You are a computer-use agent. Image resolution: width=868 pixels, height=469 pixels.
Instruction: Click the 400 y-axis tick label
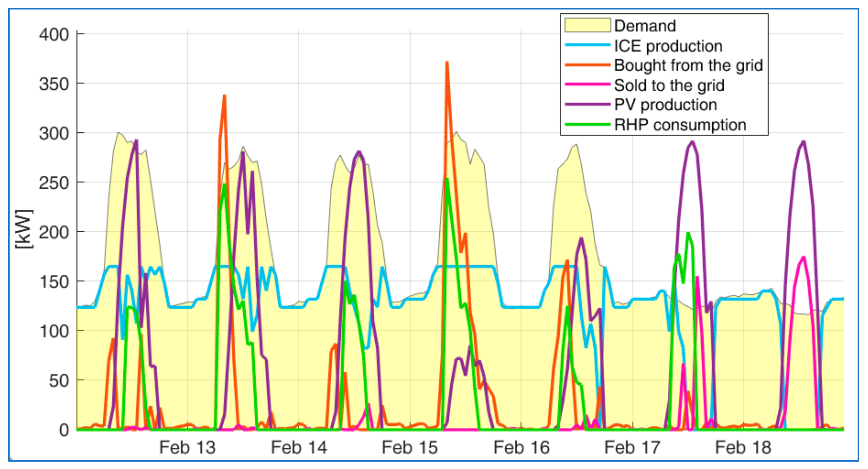[54, 34]
